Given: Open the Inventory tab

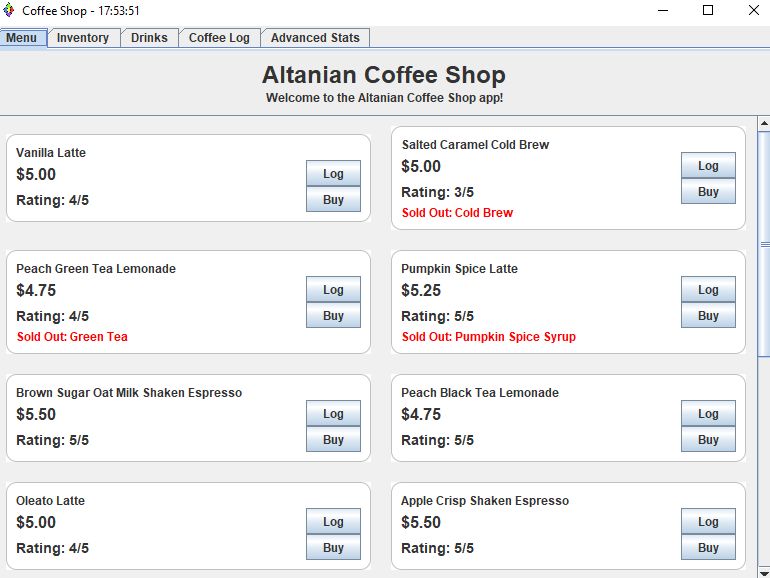Looking at the screenshot, I should [83, 38].
